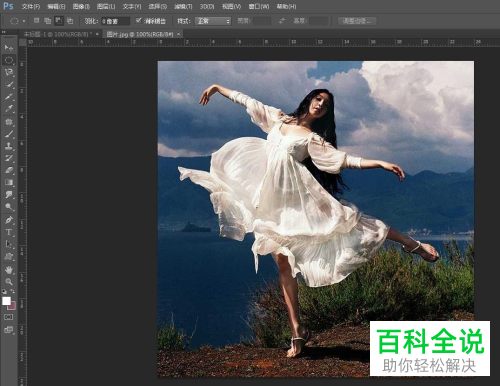Toggle the anti-alias (消除锯齿) checkbox

139,21
